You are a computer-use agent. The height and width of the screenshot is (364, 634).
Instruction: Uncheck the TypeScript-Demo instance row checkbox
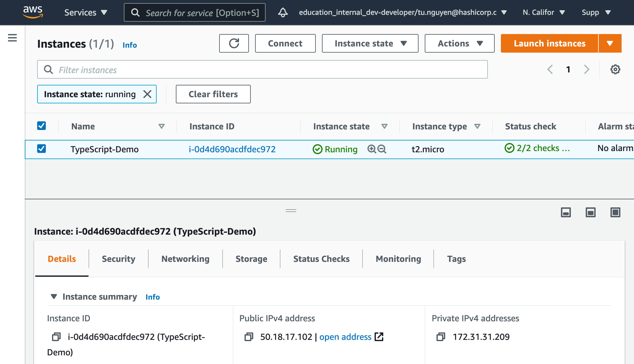[41, 149]
